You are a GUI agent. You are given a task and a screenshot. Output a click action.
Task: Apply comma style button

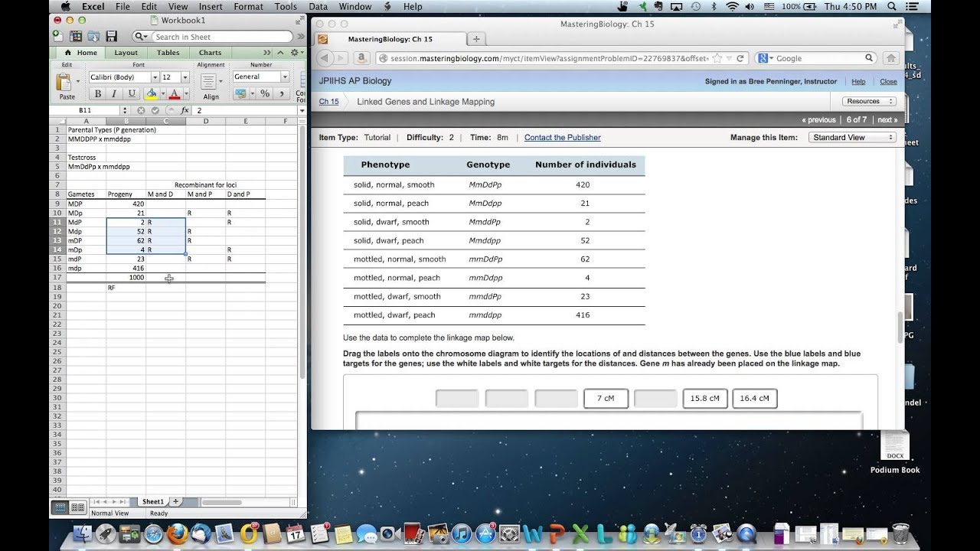[280, 94]
